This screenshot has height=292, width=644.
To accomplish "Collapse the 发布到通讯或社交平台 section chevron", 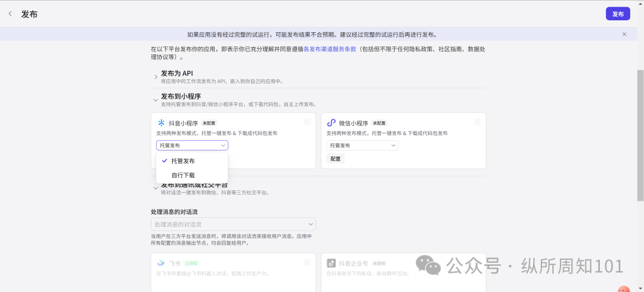I will (156, 188).
